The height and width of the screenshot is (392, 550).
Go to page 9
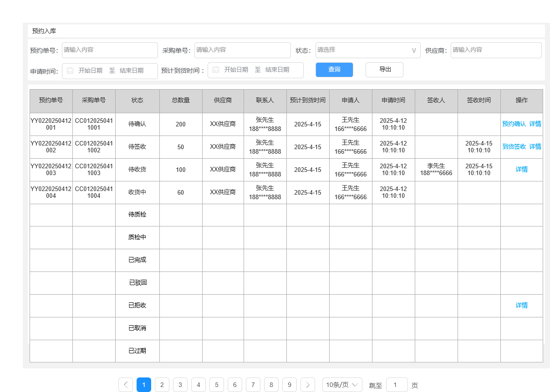(x=290, y=385)
